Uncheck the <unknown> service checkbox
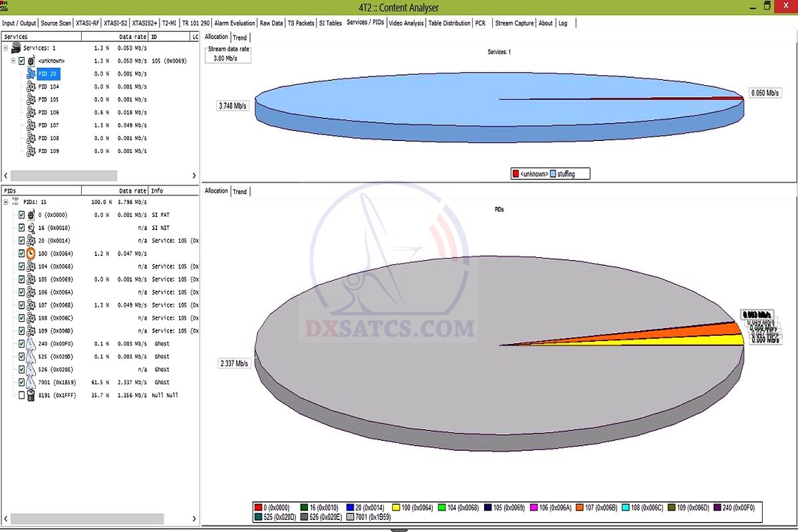This screenshot has width=798, height=532. click(21, 61)
